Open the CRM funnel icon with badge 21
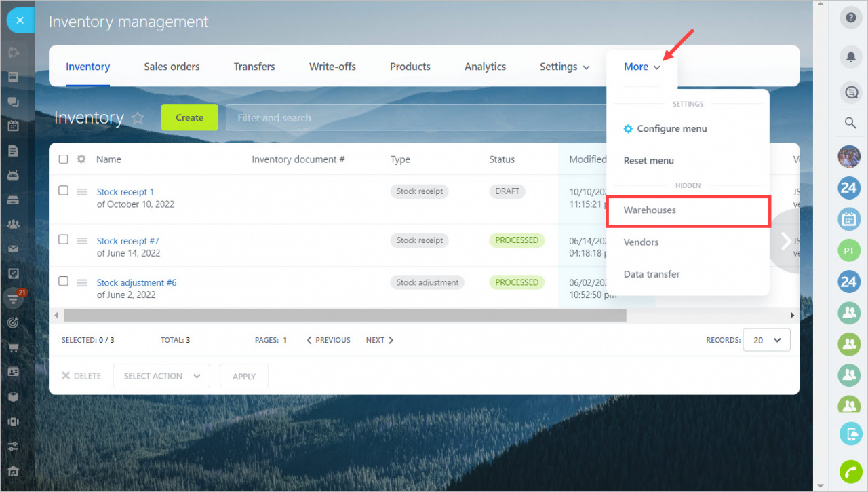This screenshot has width=868, height=492. (x=13, y=298)
